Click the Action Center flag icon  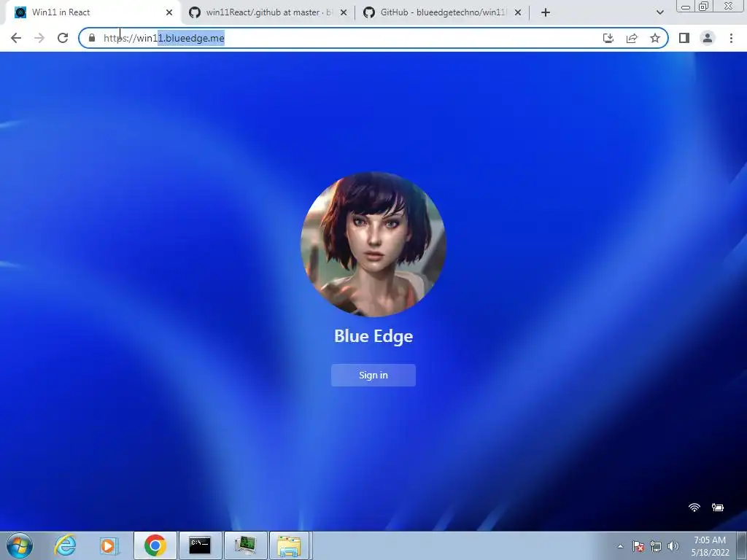point(638,546)
